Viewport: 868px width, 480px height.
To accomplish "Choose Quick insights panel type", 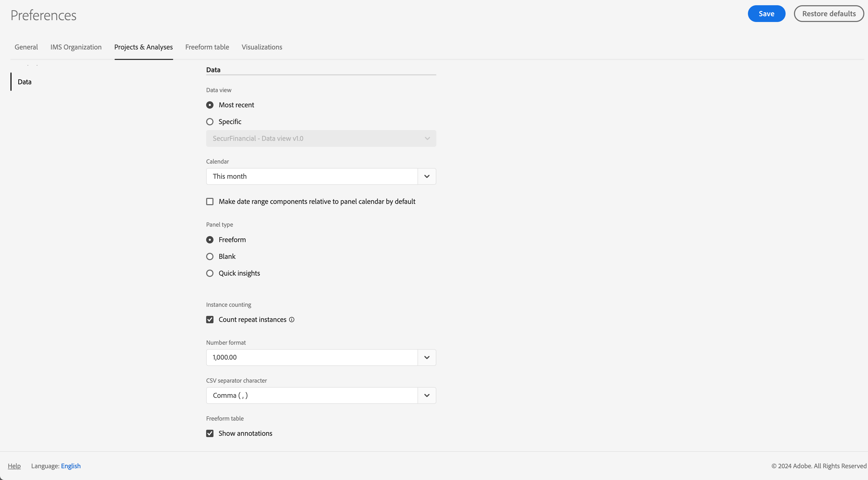I will click(x=210, y=273).
